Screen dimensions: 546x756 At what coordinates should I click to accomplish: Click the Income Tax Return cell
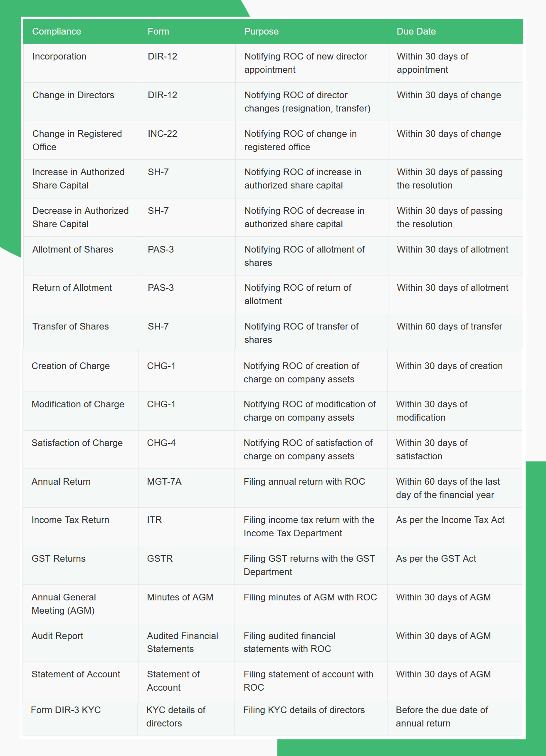pos(70,520)
